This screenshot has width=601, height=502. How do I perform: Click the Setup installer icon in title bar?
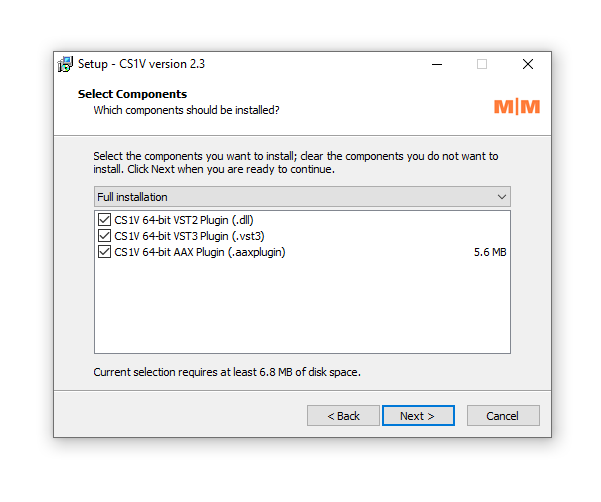(x=66, y=64)
